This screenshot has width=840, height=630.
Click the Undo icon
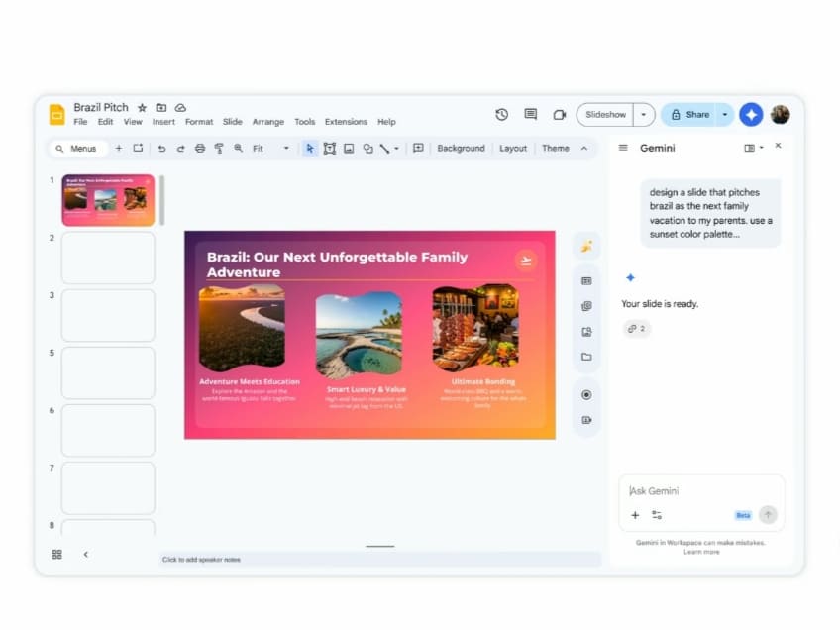tap(161, 147)
